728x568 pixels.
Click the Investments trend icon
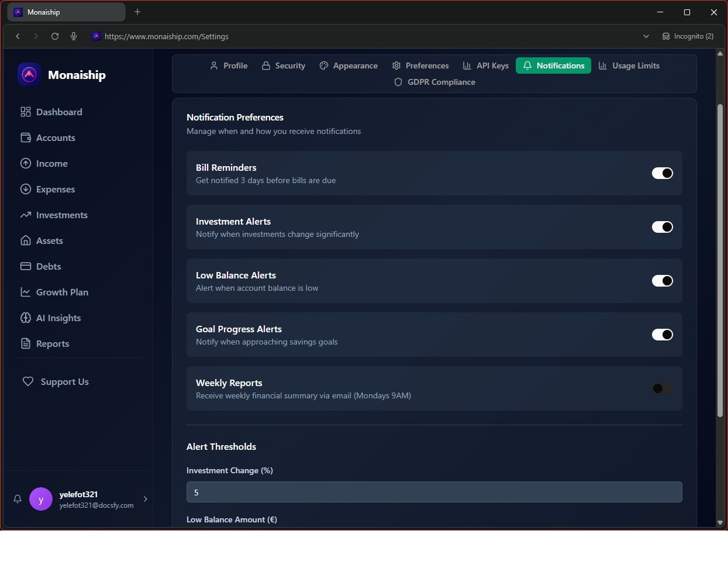click(x=26, y=215)
